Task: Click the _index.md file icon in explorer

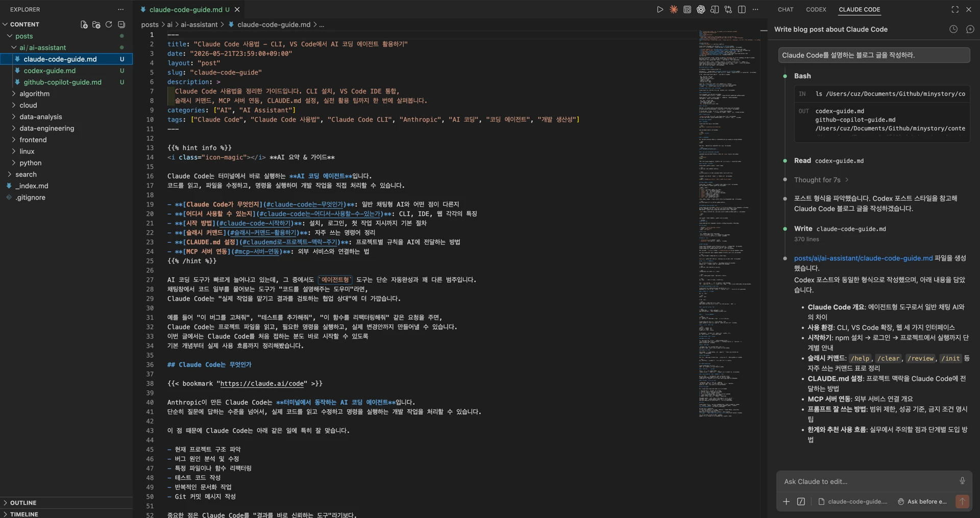Action: [x=9, y=186]
